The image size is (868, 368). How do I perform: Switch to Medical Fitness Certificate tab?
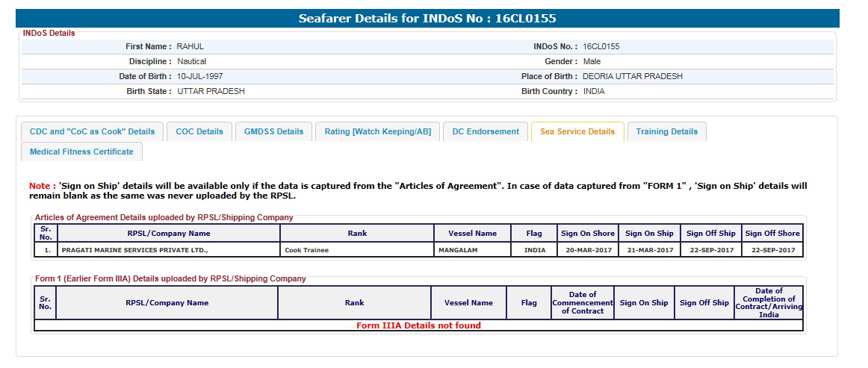[x=81, y=152]
